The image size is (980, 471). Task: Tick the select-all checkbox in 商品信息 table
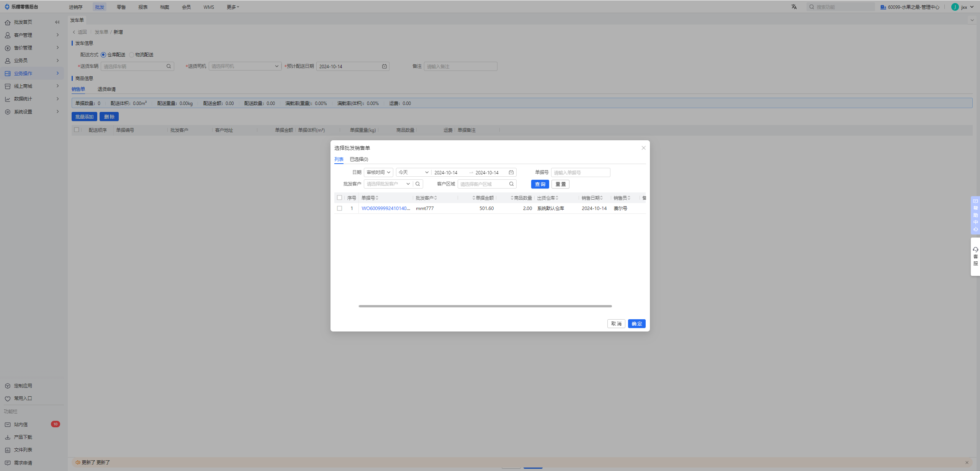[77, 130]
